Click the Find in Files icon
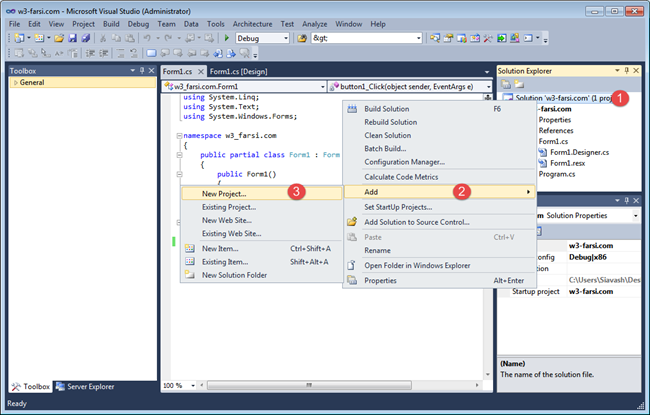Image resolution: width=650 pixels, height=415 pixels. [x=302, y=38]
